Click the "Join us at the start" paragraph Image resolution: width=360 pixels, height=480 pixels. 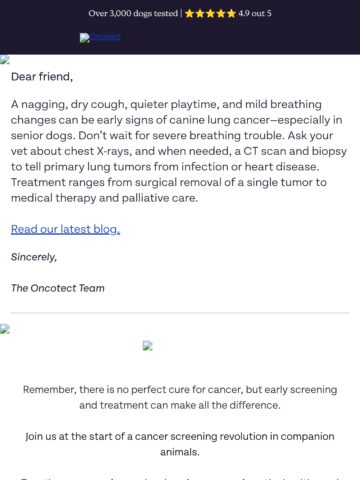180,444
